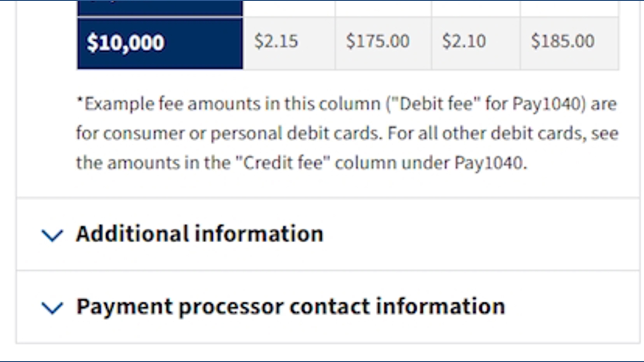Click empty space right of Additional information

tap(470, 234)
